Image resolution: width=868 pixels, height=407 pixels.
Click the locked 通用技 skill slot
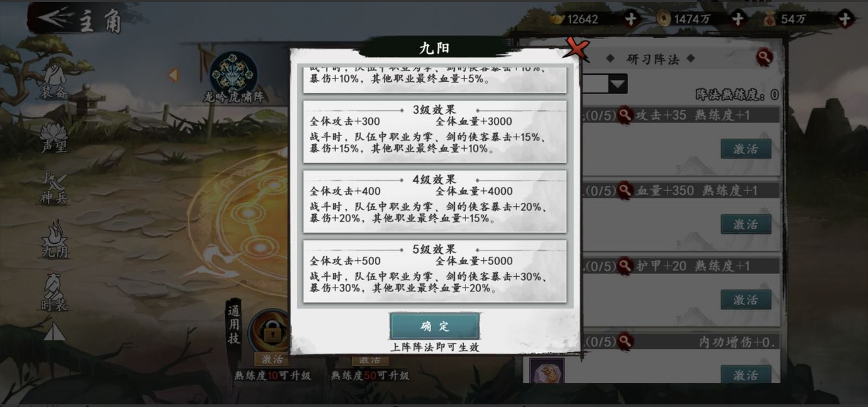[x=271, y=330]
